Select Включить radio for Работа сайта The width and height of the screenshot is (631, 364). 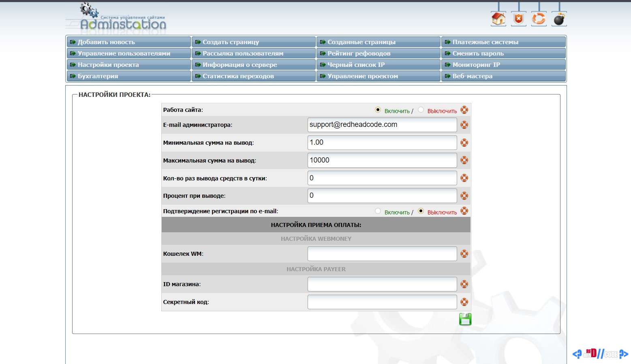pyautogui.click(x=378, y=110)
